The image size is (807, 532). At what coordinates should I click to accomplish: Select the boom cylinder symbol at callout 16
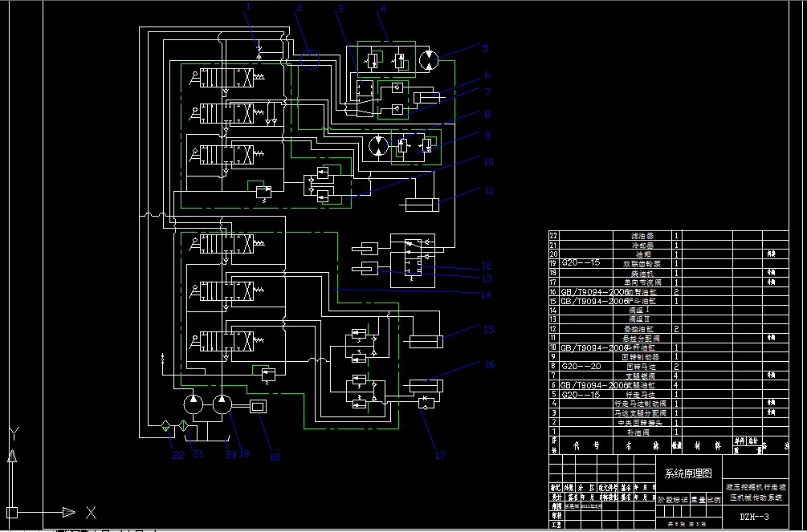point(425,386)
